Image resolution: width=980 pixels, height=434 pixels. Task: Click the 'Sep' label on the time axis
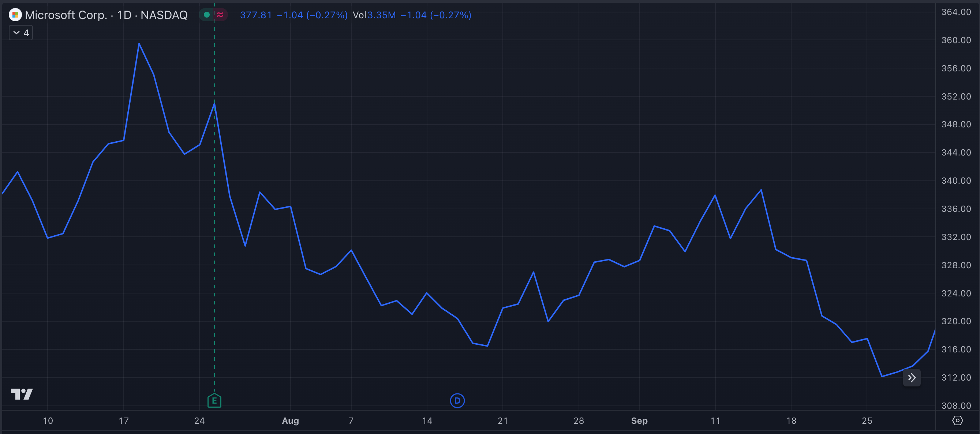click(x=640, y=421)
